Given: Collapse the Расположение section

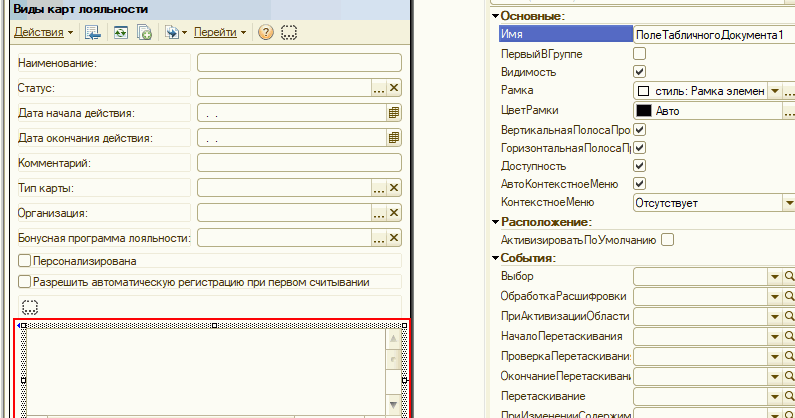Looking at the screenshot, I should [495, 222].
